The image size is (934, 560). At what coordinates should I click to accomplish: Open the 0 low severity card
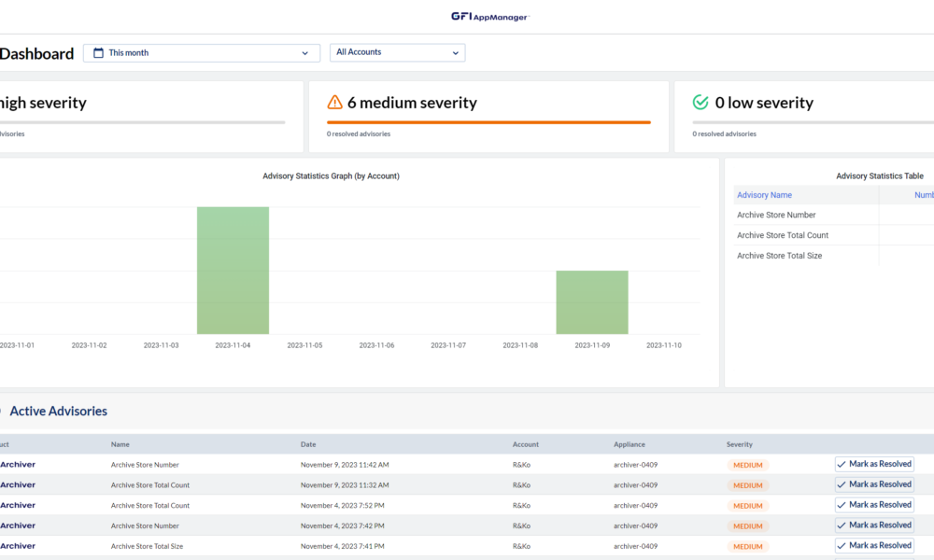(x=803, y=117)
